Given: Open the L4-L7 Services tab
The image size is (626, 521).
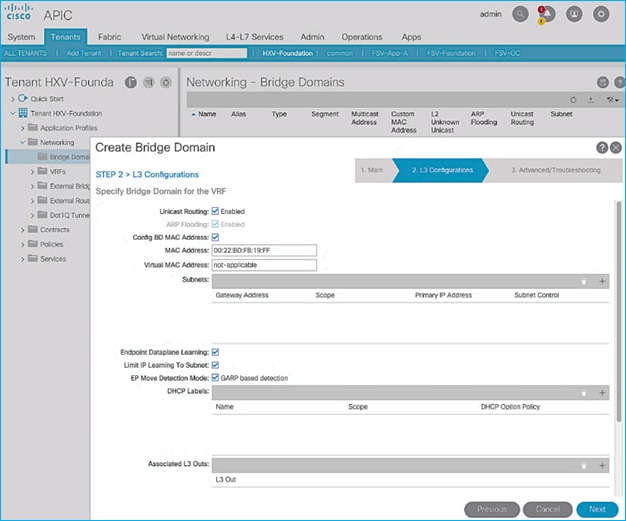Looking at the screenshot, I should pyautogui.click(x=255, y=37).
